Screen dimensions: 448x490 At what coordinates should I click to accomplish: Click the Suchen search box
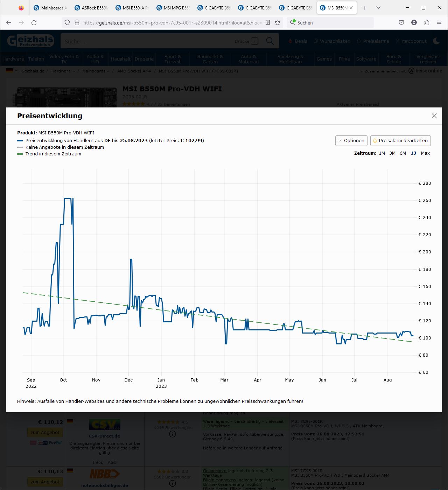tap(330, 23)
